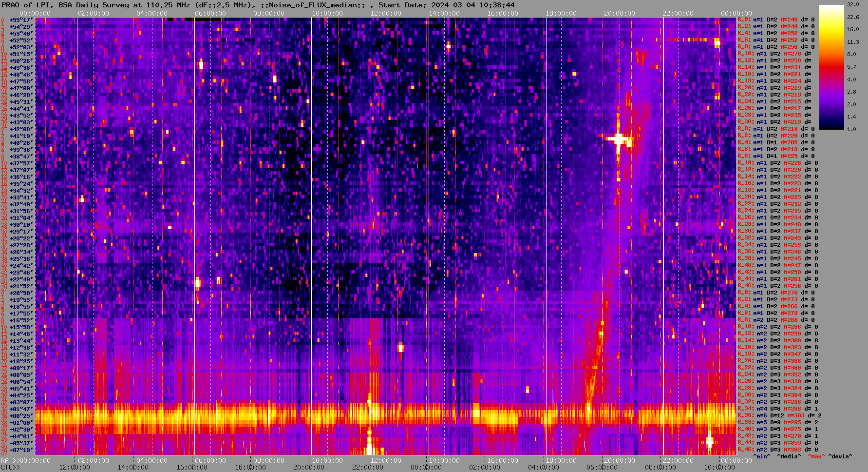The width and height of the screenshot is (868, 472).
Task: Click the declination label +49°38'
Action: point(21,68)
